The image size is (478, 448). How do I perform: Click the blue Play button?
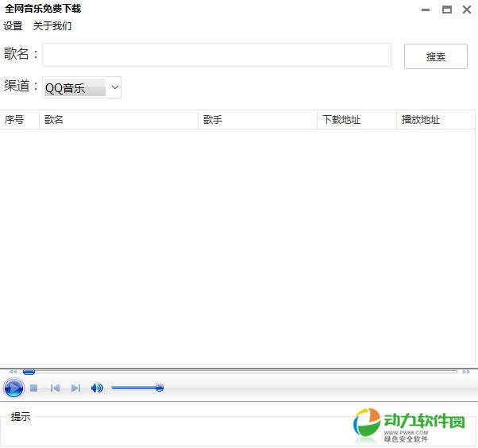point(13,388)
